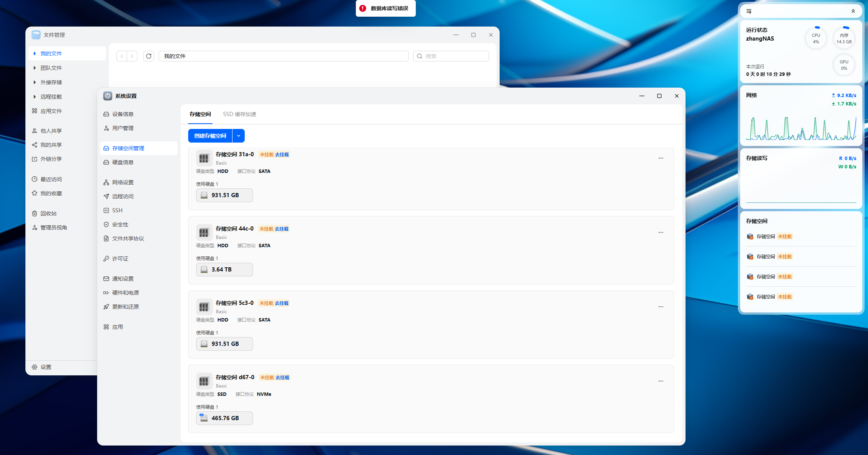This screenshot has width=868, height=455.
Task: Click the 931.51 GB disk in 31a-0
Action: point(225,195)
